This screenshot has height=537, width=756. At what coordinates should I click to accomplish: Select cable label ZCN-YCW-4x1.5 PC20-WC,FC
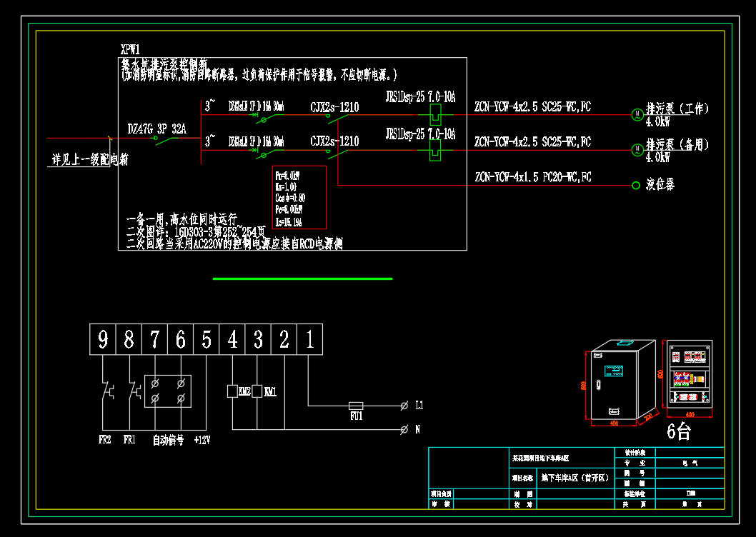(x=533, y=177)
